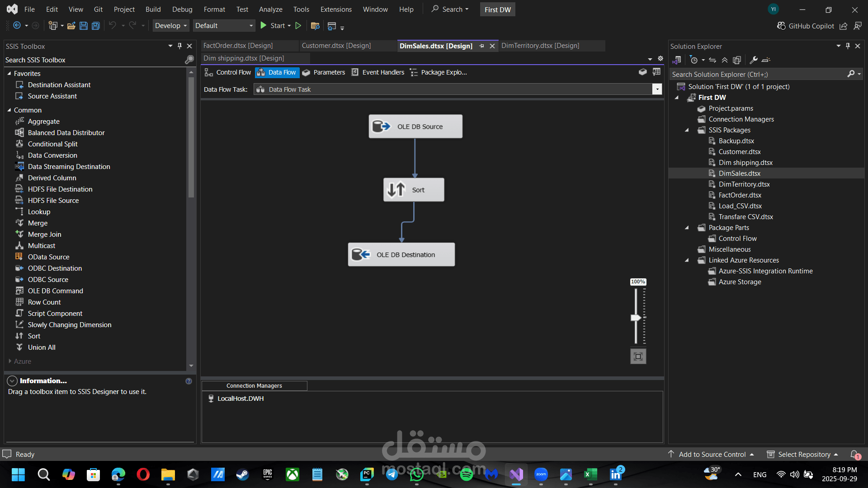Click the SSIS Toolbox search magnifier icon
This screenshot has height=488, width=868.
coord(189,60)
